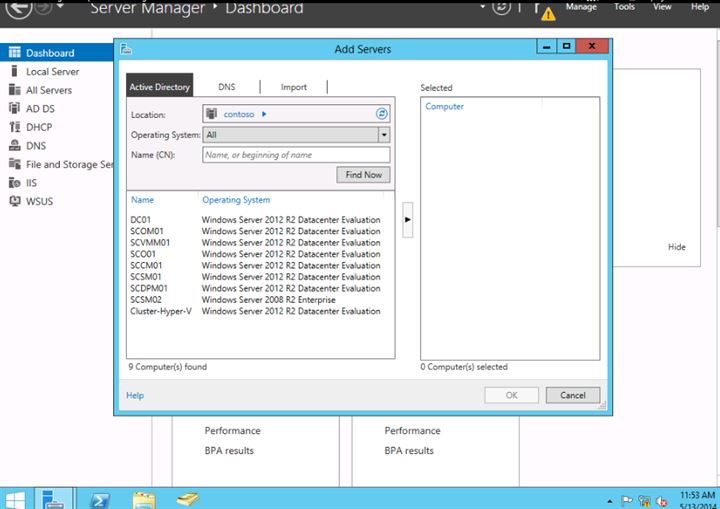
Task: Open the Manage menu
Action: click(x=581, y=6)
